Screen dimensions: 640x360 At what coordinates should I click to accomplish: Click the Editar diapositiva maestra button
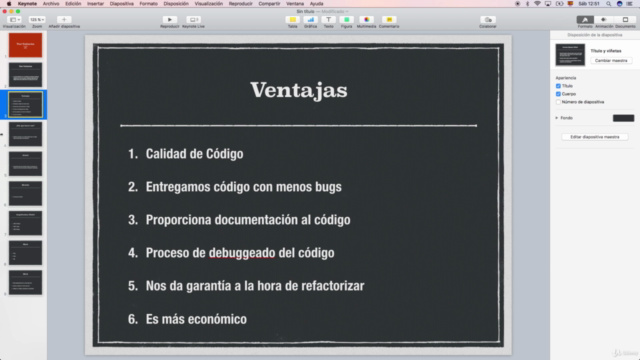pyautogui.click(x=595, y=137)
